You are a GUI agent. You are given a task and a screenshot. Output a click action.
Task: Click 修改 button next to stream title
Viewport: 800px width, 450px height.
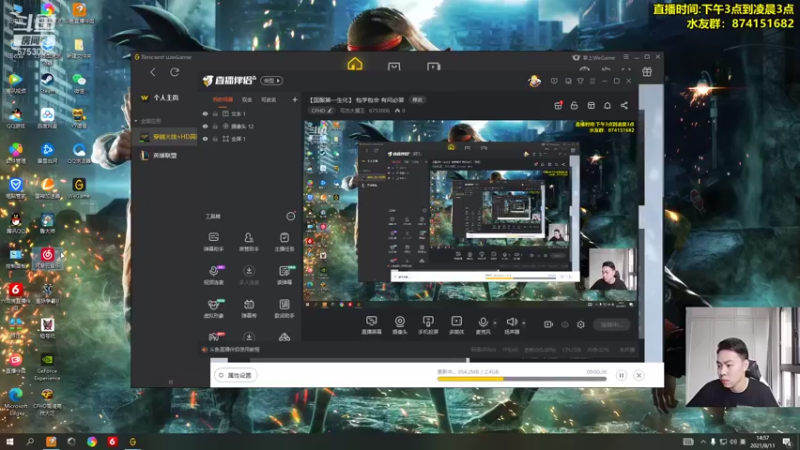coord(417,100)
